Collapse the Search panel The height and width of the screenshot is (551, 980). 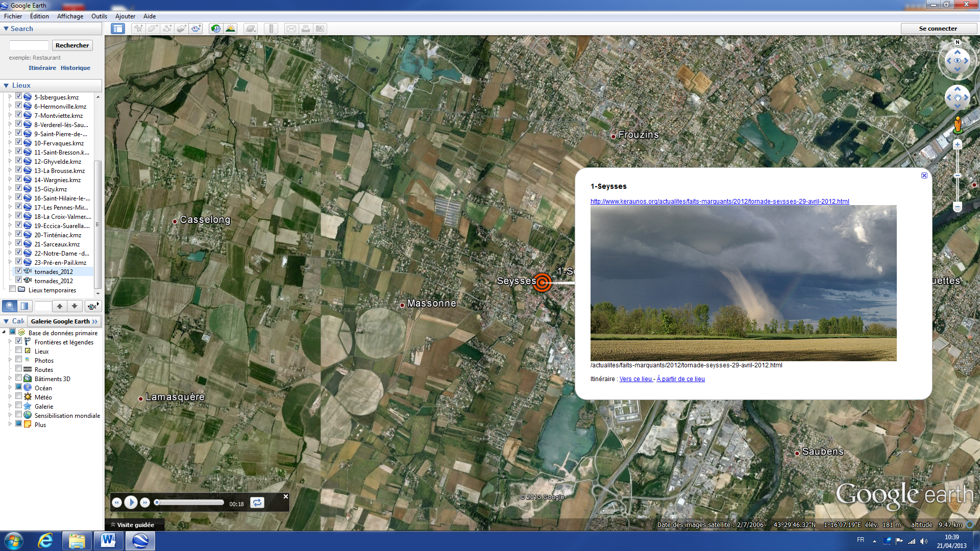(x=6, y=29)
